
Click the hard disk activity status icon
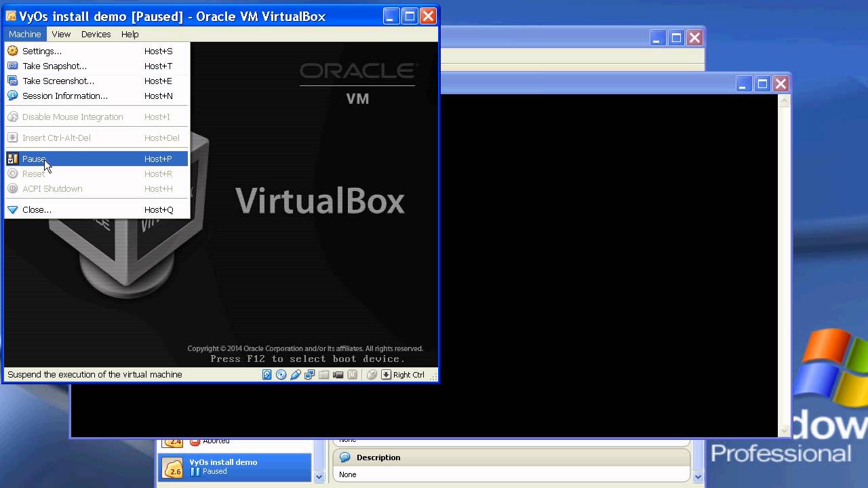267,375
